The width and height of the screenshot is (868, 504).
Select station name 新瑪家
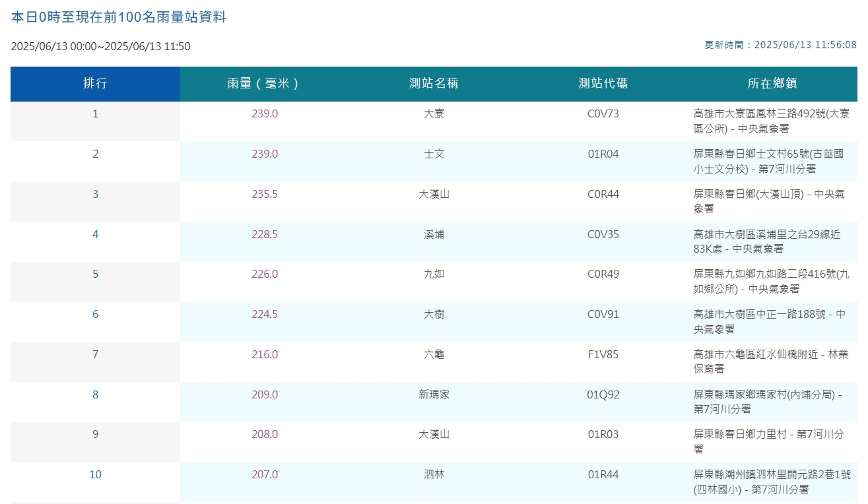click(x=434, y=394)
